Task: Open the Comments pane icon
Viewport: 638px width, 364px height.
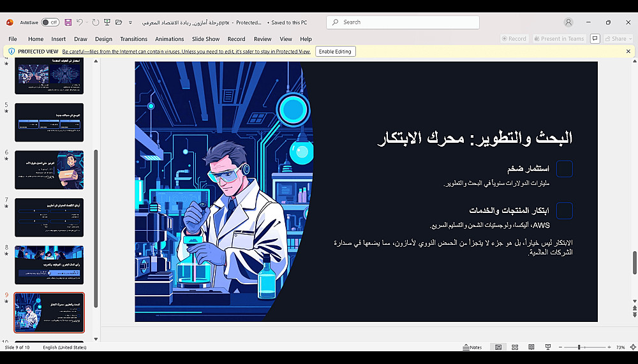Action: 595,39
